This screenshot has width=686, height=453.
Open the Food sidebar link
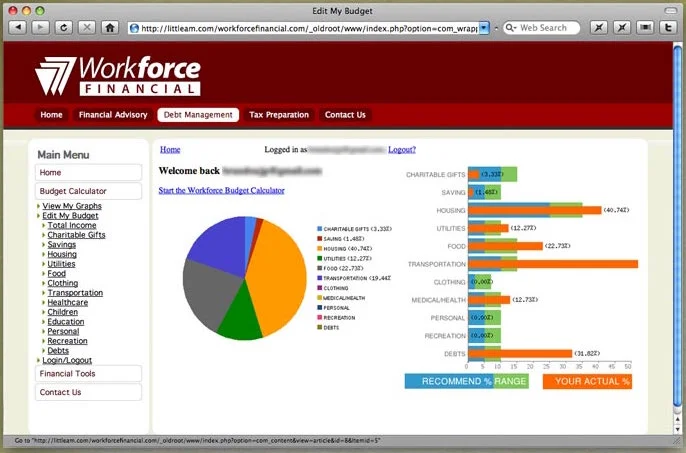[56, 273]
